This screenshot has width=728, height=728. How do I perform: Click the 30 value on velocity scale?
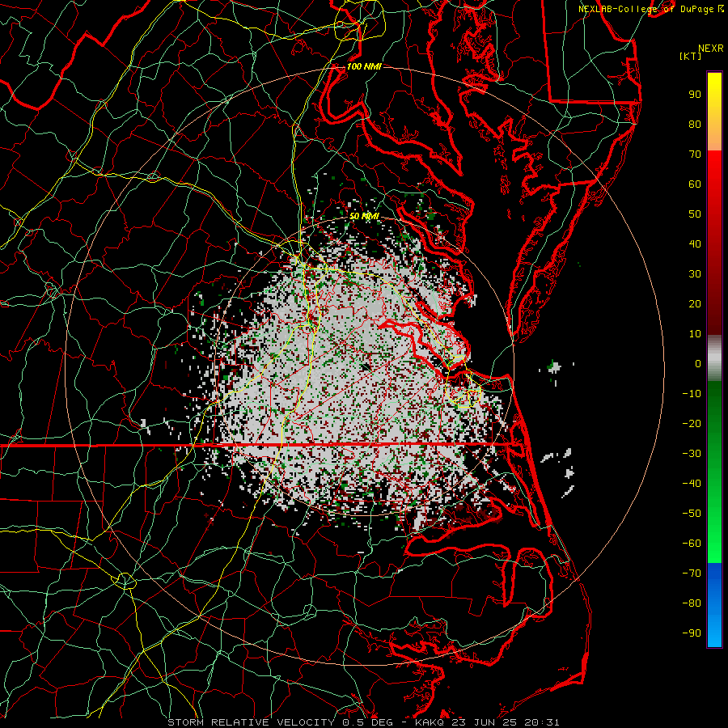695,274
